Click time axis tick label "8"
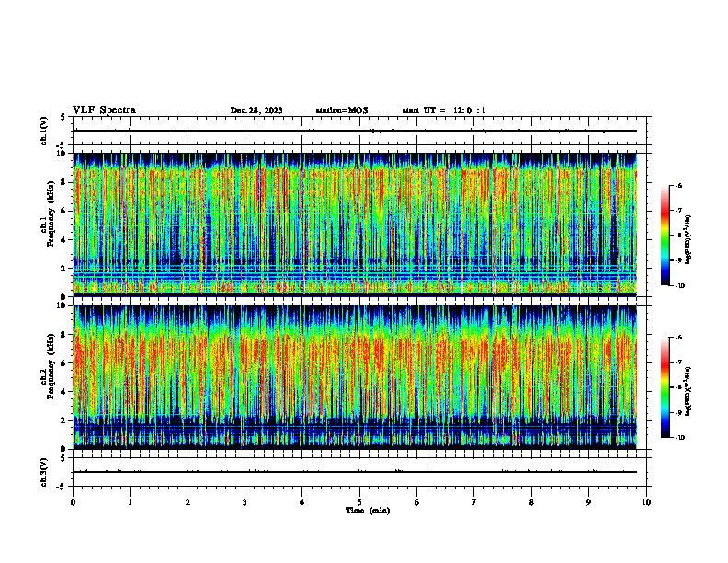 click(x=531, y=502)
